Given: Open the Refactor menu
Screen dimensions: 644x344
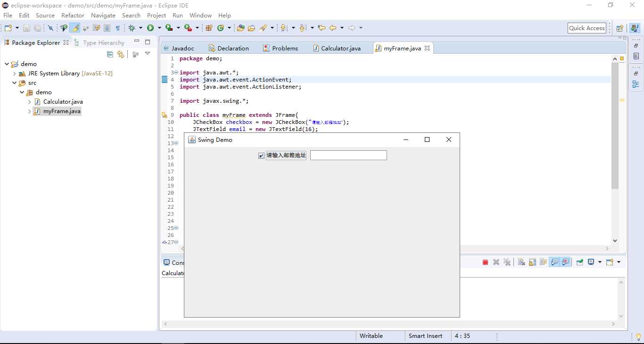Looking at the screenshot, I should coord(73,15).
